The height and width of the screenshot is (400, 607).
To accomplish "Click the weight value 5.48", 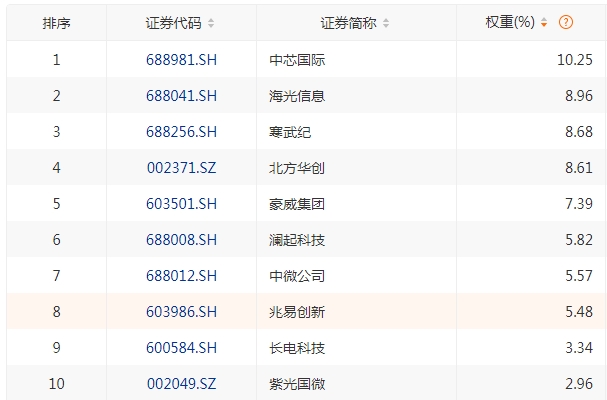I will (579, 312).
